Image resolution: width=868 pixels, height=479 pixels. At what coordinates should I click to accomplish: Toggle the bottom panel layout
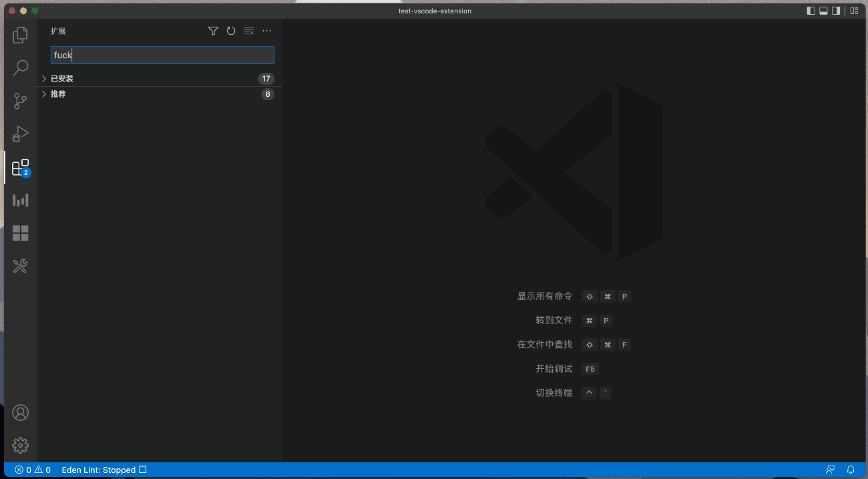tap(823, 11)
